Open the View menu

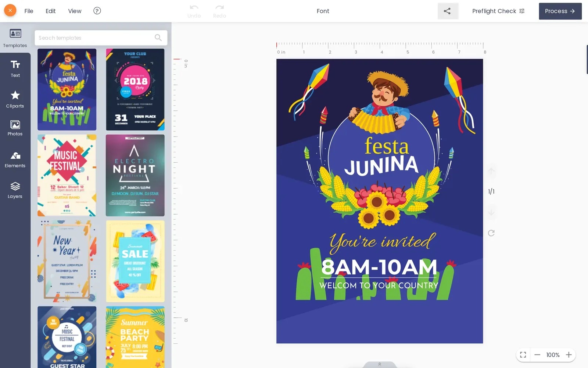75,11
